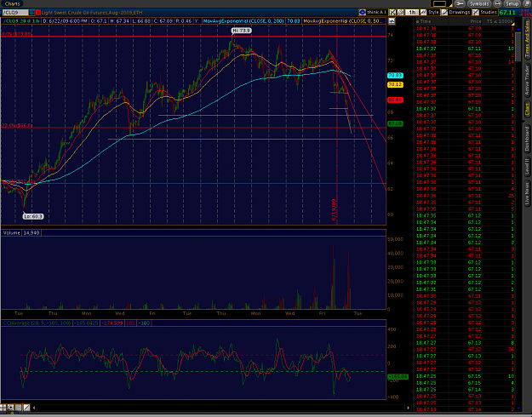Open the Active Trader side tab
The height and width of the screenshot is (417, 532).
pos(527,80)
